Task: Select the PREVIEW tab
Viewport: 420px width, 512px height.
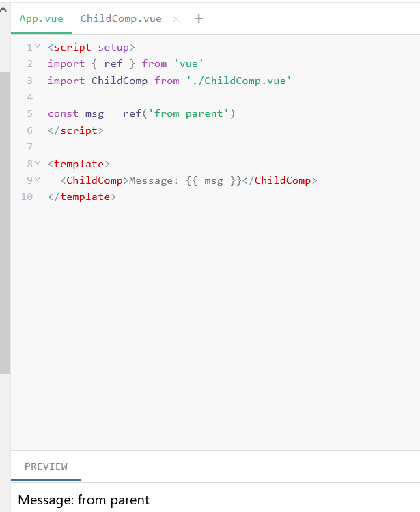Action: click(x=46, y=466)
